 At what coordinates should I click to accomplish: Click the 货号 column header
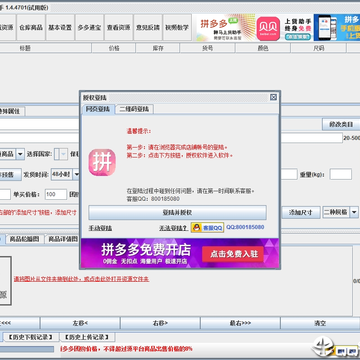click(208, 48)
